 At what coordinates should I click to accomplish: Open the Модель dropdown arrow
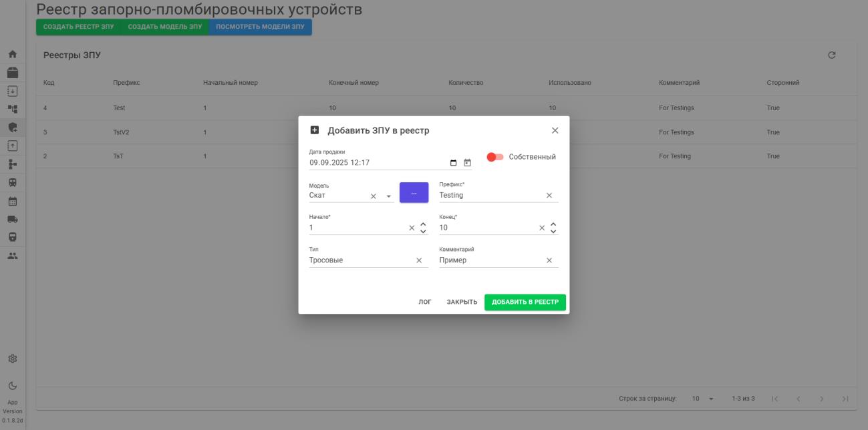coord(388,195)
